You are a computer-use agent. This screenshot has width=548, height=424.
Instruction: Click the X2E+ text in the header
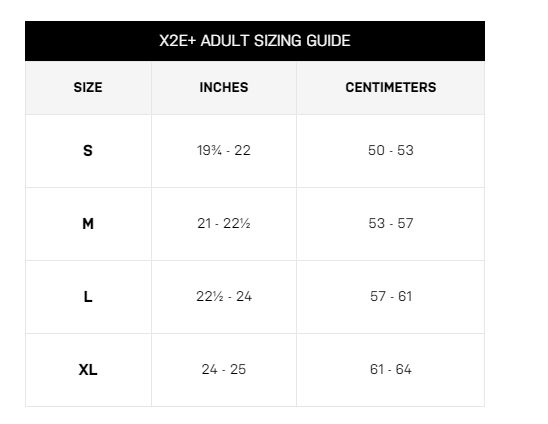coord(178,41)
